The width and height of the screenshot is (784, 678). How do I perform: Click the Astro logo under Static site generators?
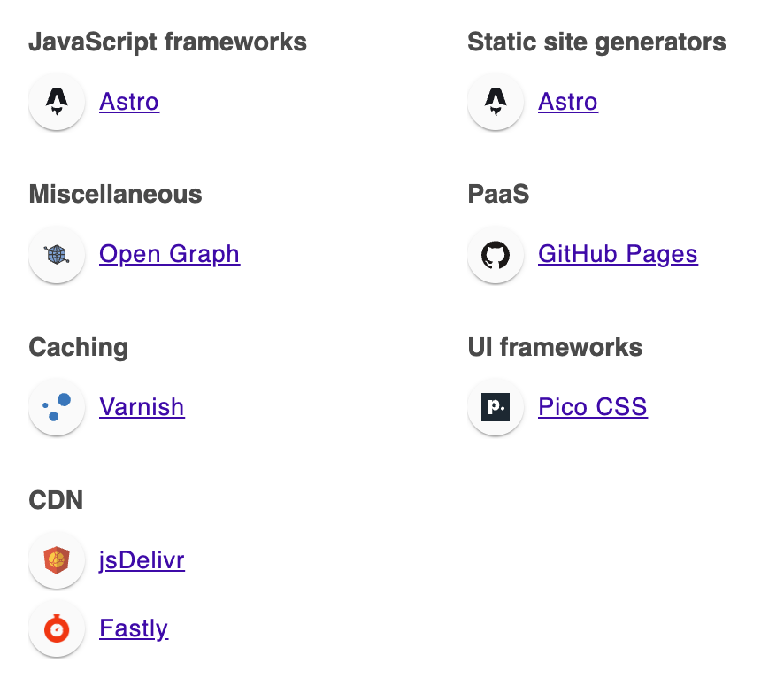coord(496,102)
